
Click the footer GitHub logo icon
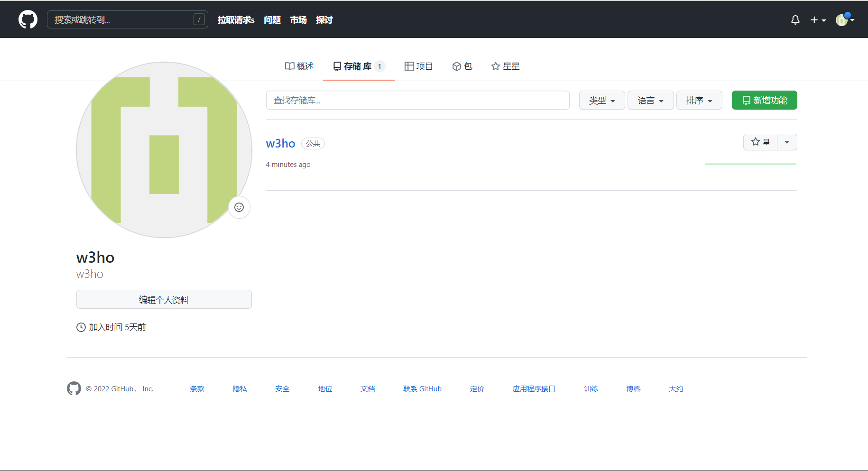[74, 388]
